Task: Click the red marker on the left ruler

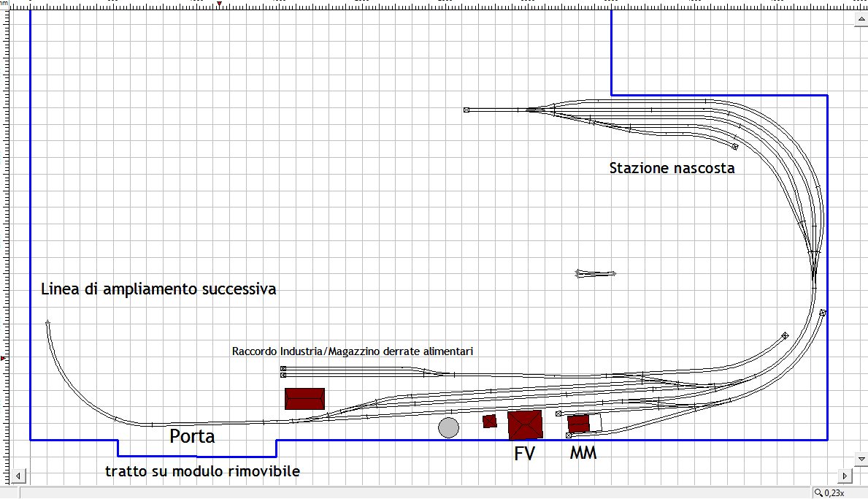Action: 4,359
